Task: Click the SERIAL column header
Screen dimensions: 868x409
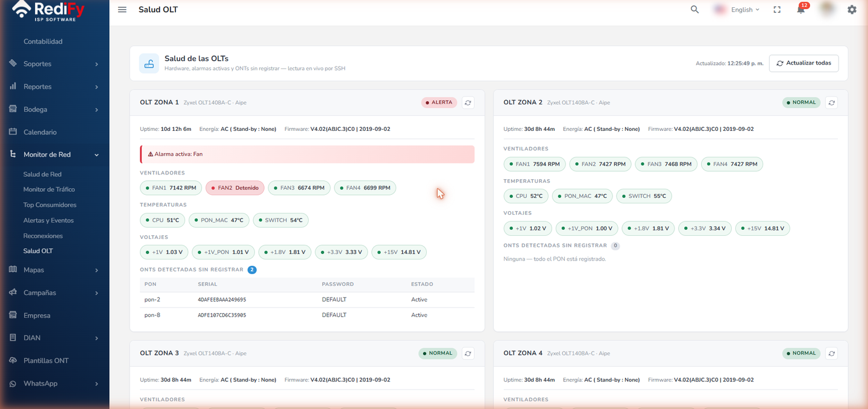Action: coord(207,284)
